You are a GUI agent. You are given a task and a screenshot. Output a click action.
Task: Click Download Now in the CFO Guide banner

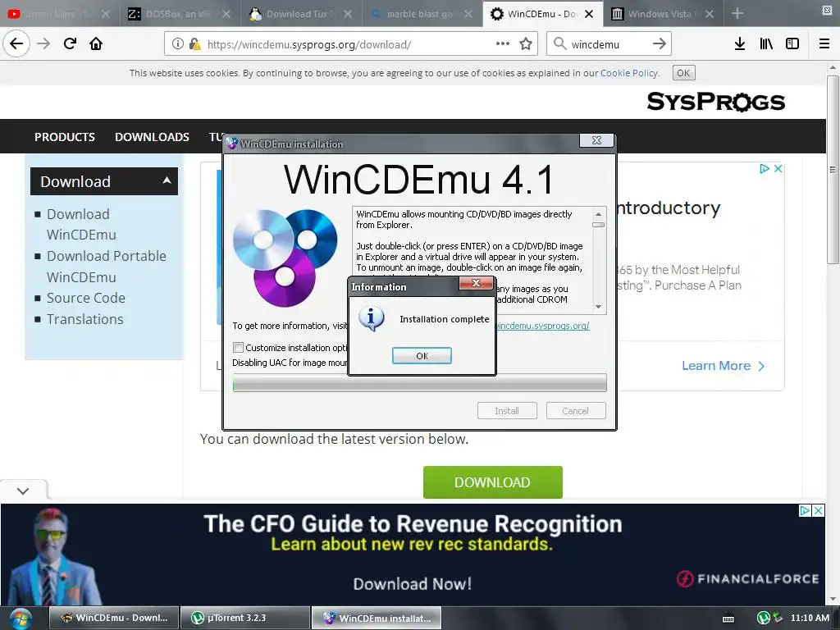click(x=412, y=584)
